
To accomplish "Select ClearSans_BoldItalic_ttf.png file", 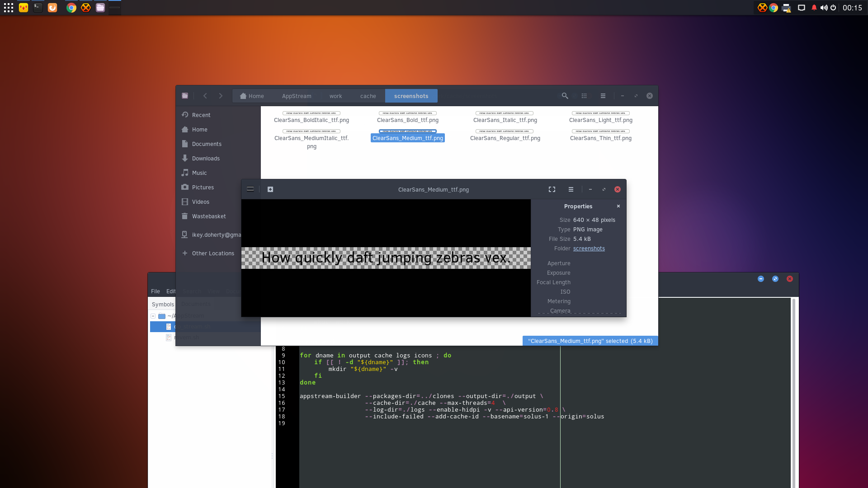I will [311, 117].
